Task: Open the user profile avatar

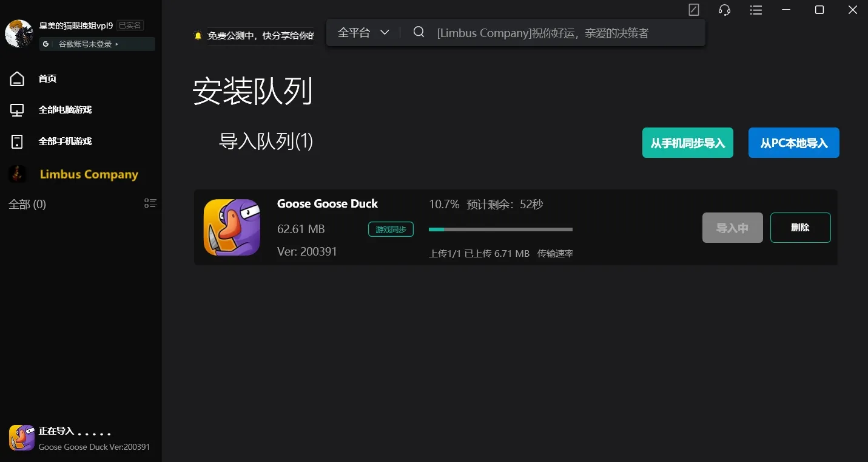Action: click(x=19, y=33)
